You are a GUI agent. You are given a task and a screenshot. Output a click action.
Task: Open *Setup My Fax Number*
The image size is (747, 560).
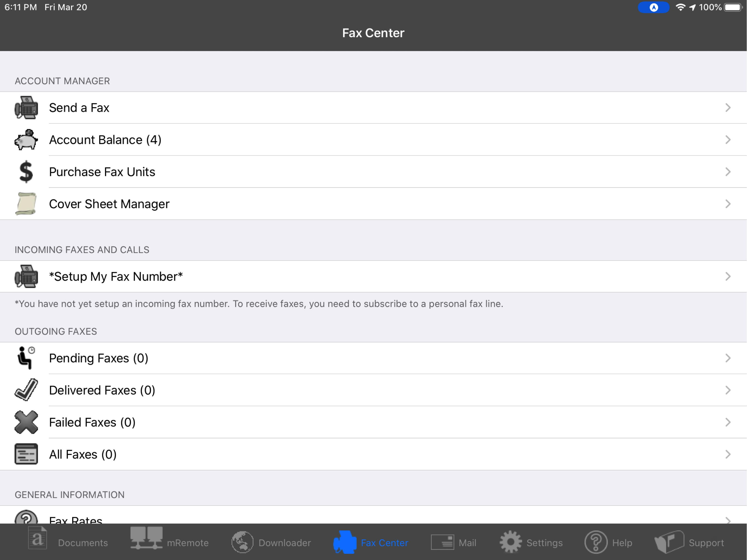point(116,277)
